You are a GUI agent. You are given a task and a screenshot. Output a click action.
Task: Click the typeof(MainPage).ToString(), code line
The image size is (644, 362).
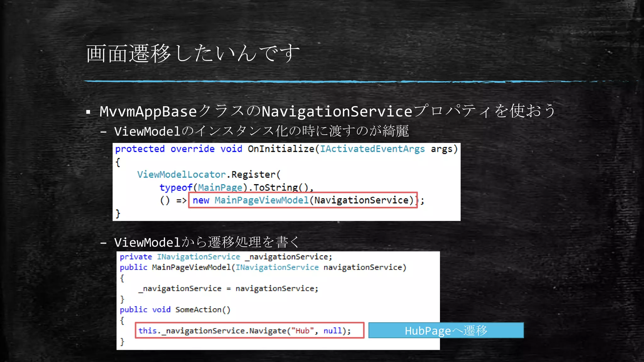[x=236, y=188]
